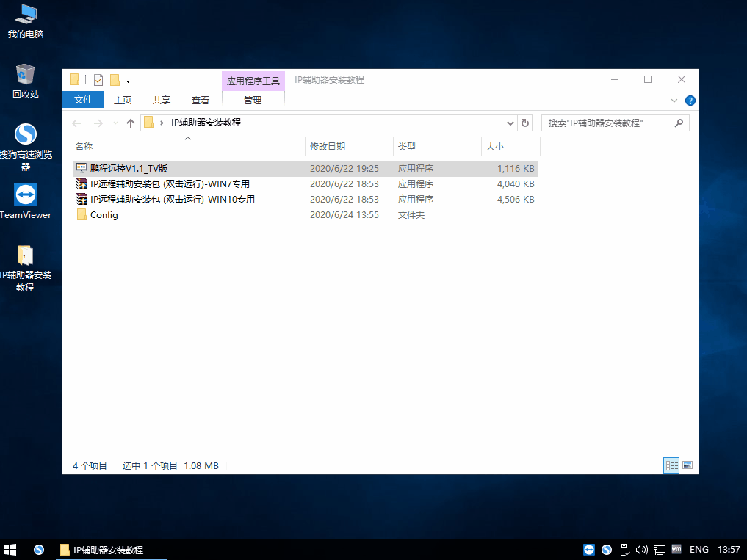Select the 回收站 recycle bin icon
This screenshot has height=560, width=747.
pyautogui.click(x=25, y=81)
